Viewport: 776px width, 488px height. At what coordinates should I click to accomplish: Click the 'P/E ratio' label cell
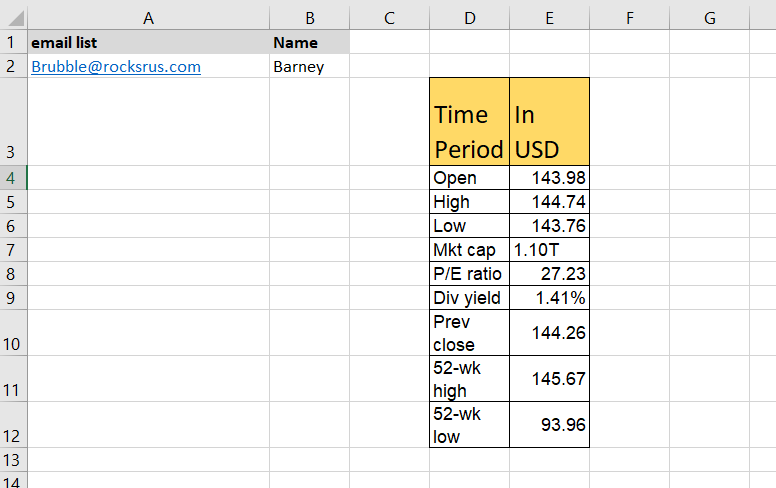click(470, 274)
